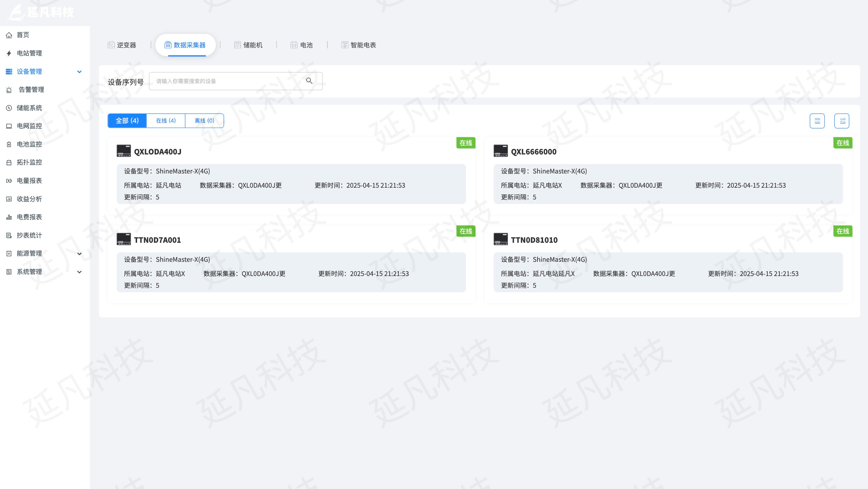Click the TTN0D81010 device thumbnail icon
Screen dimensions: 868x489
tap(500, 239)
